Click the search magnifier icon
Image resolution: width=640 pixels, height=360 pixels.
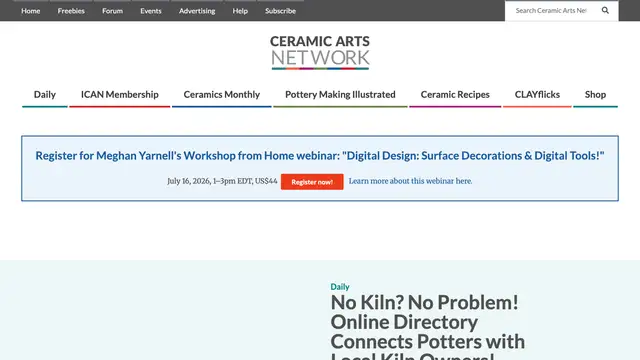[605, 11]
